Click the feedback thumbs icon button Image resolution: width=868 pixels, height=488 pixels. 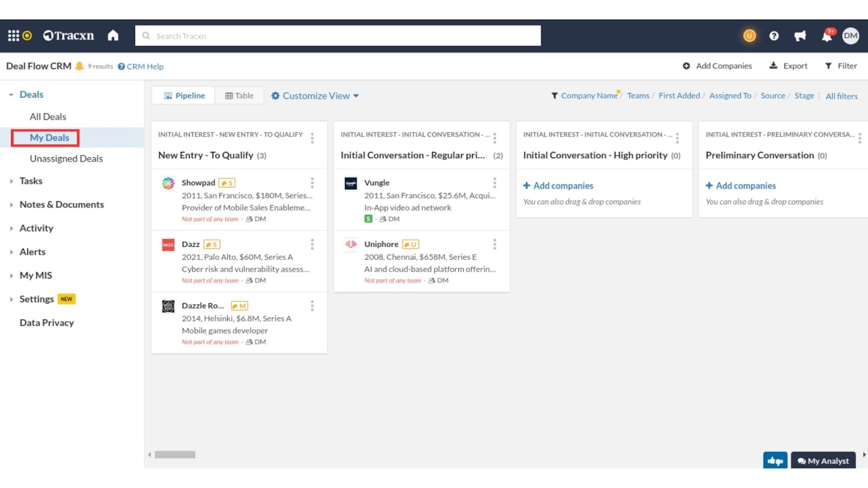(x=775, y=460)
